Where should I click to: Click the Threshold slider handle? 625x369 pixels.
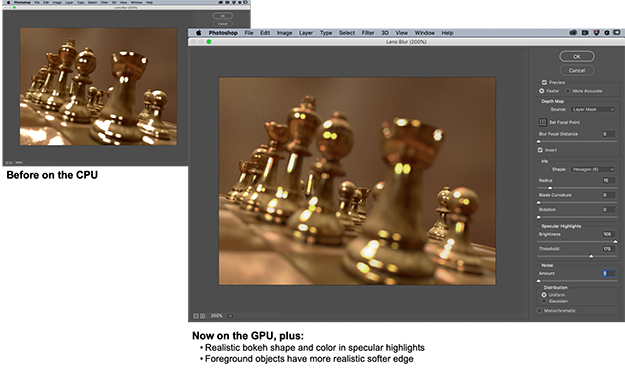pyautogui.click(x=591, y=256)
